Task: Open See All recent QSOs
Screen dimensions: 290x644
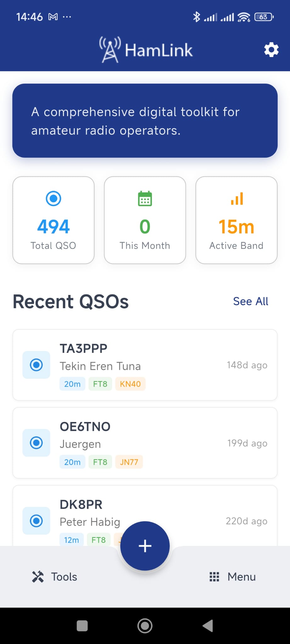Action: pyautogui.click(x=251, y=301)
